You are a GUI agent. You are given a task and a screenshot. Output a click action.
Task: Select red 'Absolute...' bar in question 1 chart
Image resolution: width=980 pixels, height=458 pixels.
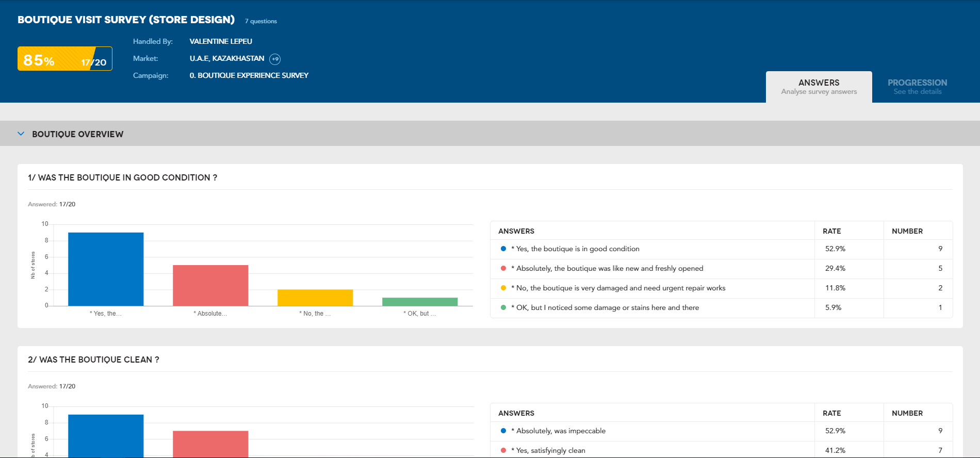[x=210, y=286]
